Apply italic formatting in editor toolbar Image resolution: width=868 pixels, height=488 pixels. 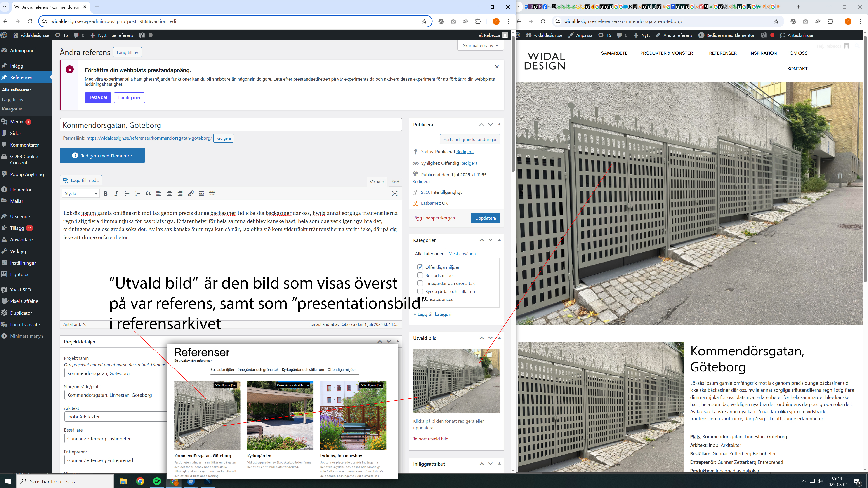[x=116, y=193]
